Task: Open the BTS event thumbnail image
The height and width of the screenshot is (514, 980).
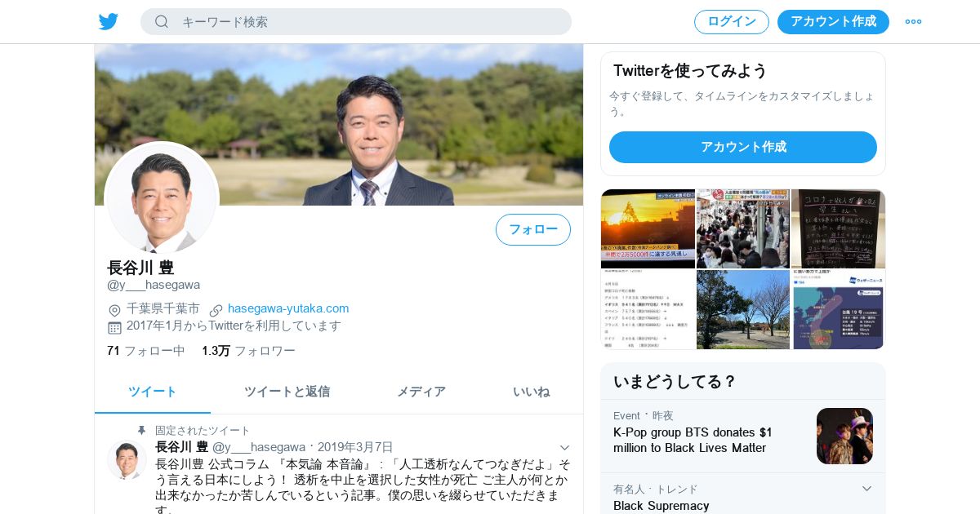Action: pyautogui.click(x=844, y=436)
